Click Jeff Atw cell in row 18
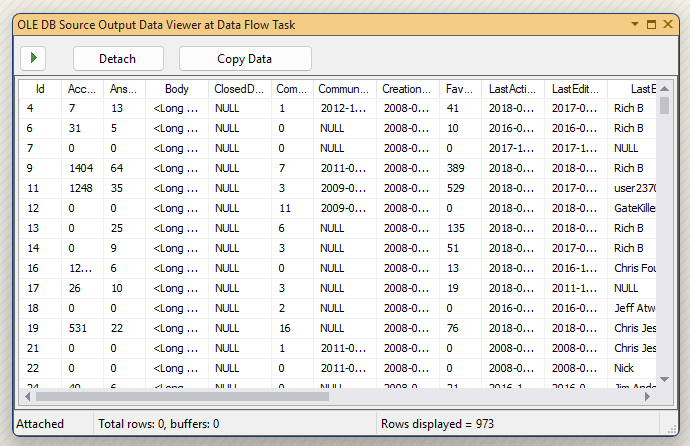Image resolution: width=690 pixels, height=446 pixels. coord(632,308)
